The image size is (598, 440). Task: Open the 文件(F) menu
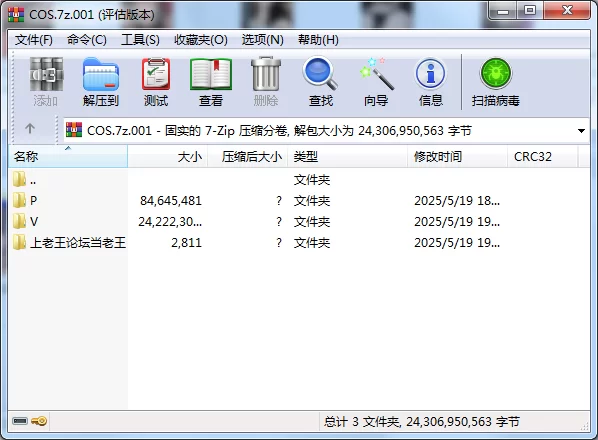(x=34, y=40)
